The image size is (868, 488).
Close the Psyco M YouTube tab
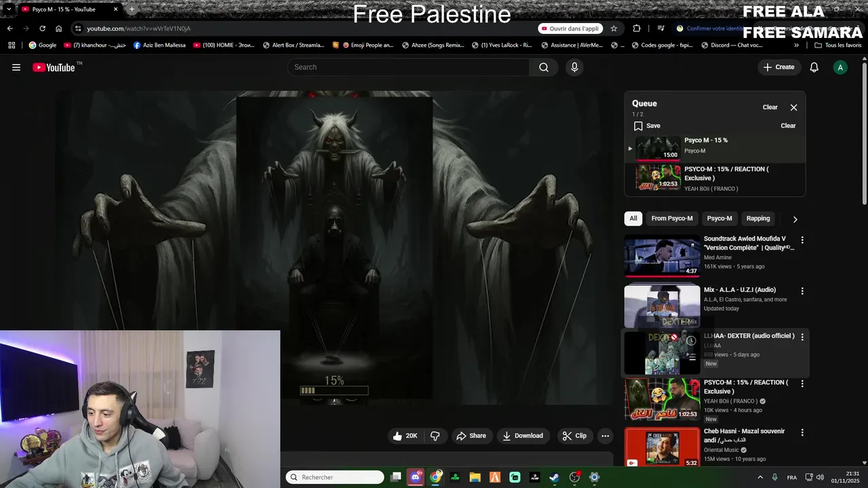click(116, 9)
